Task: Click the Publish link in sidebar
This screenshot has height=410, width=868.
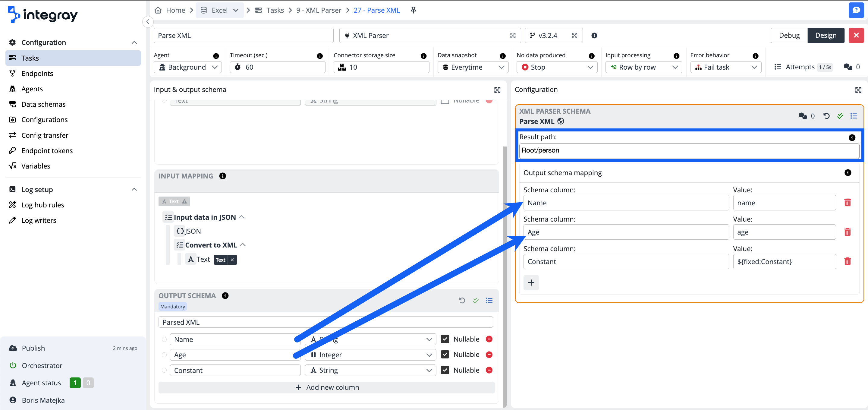Action: pyautogui.click(x=33, y=348)
